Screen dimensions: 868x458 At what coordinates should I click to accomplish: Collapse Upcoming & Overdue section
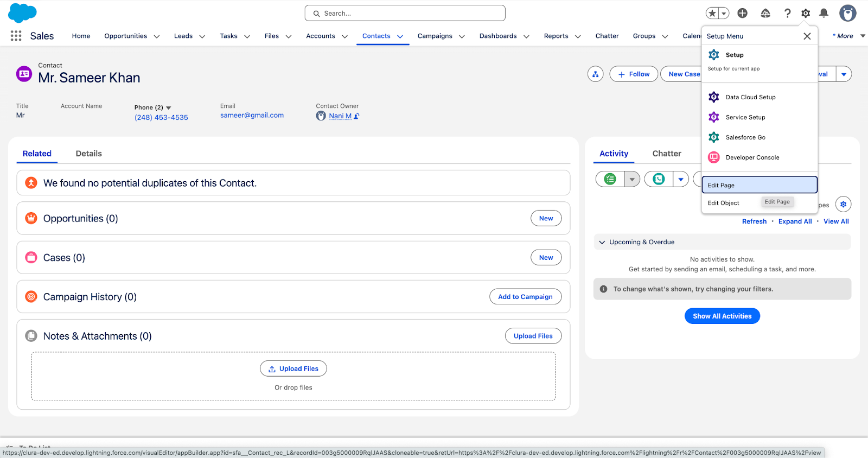pyautogui.click(x=602, y=242)
